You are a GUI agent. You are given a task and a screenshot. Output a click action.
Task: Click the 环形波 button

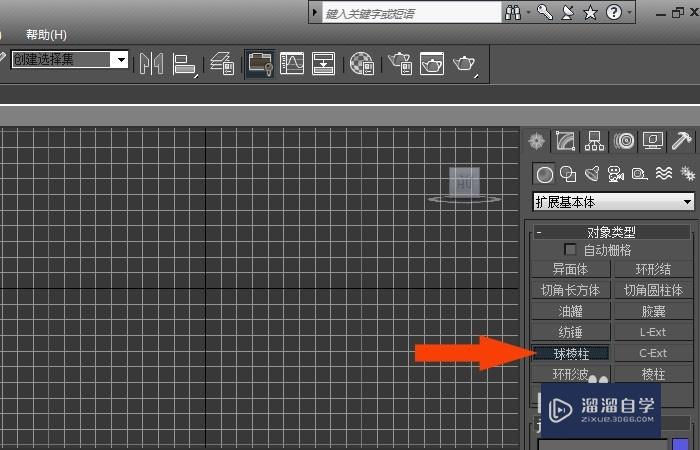pyautogui.click(x=571, y=374)
